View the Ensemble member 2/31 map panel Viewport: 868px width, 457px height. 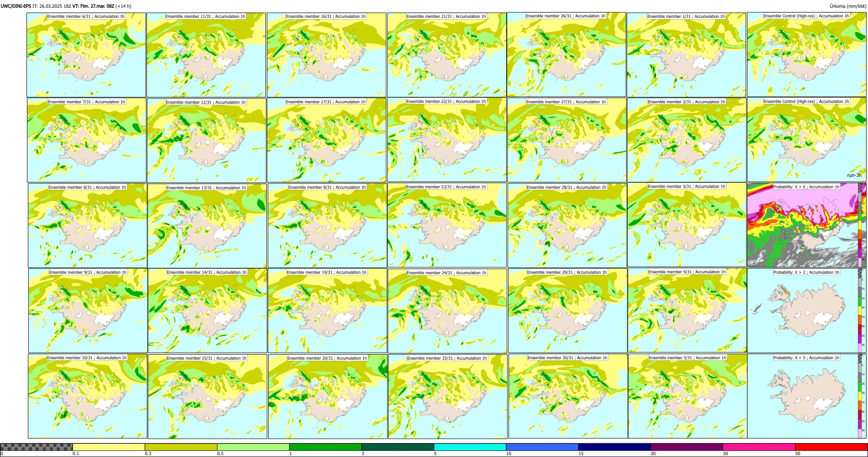coord(687,140)
